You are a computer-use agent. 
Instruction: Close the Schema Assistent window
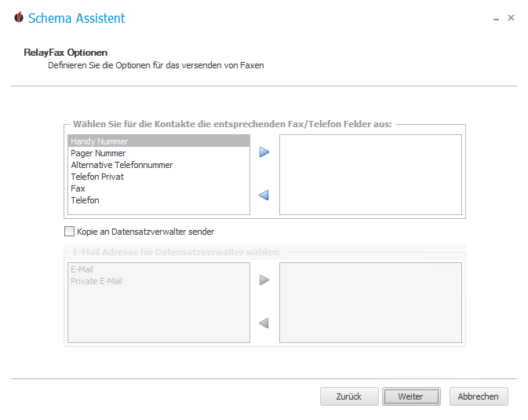pos(511,18)
